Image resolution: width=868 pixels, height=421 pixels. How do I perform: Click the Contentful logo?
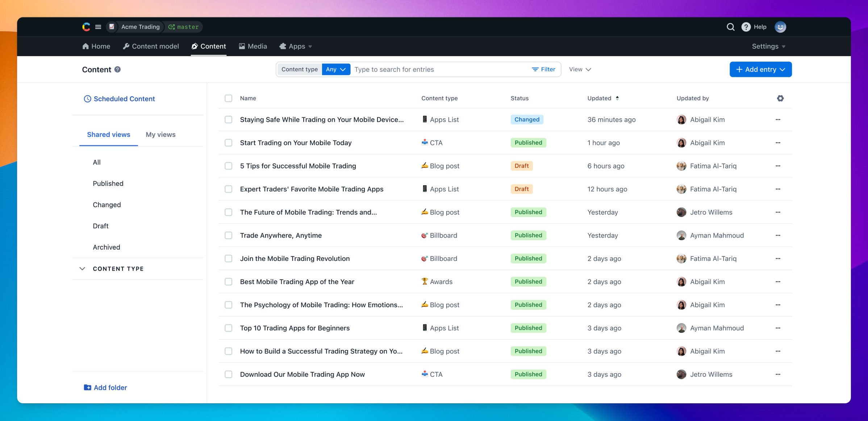click(86, 26)
